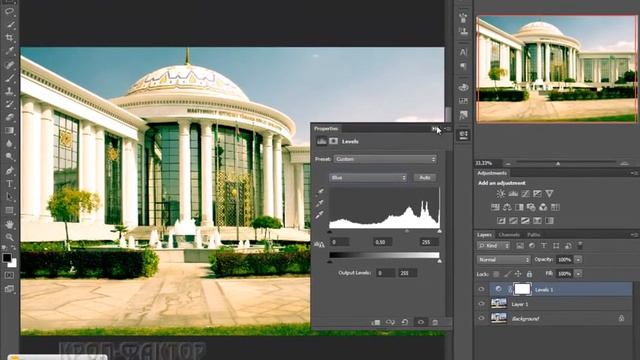The image size is (640, 360).
Task: Select the Brush tool
Action: coord(9,78)
